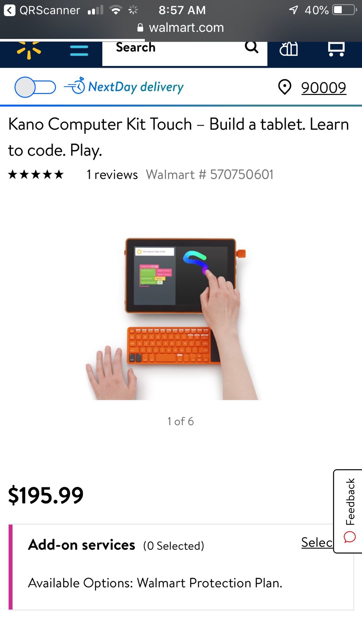Tap the search magnifier icon
This screenshot has width=362, height=644.
tap(252, 47)
